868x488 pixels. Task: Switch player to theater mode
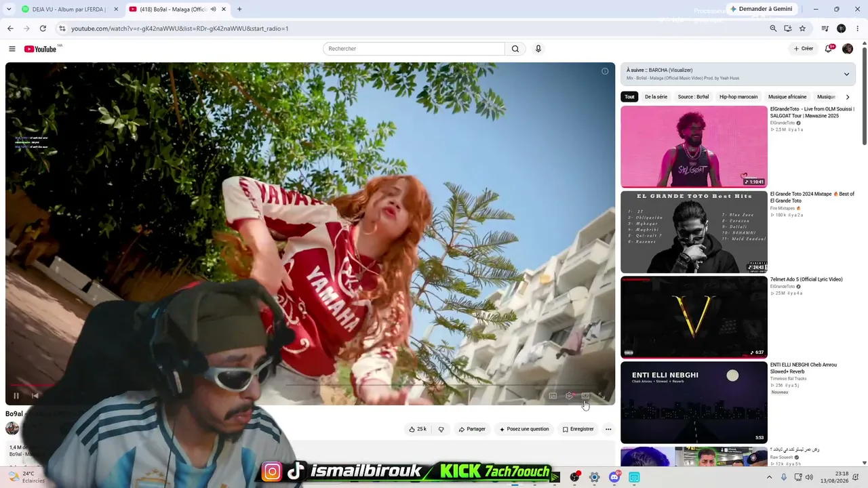point(585,396)
